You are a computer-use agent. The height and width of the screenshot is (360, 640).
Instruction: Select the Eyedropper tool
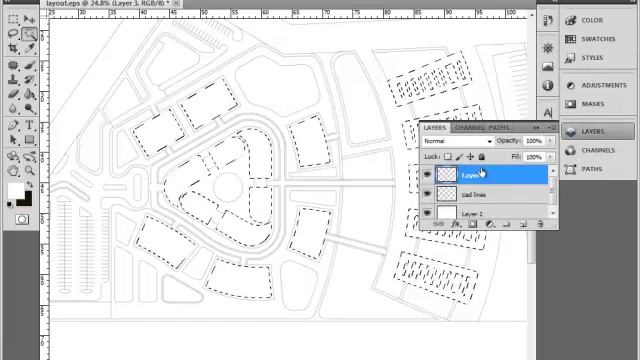29,49
